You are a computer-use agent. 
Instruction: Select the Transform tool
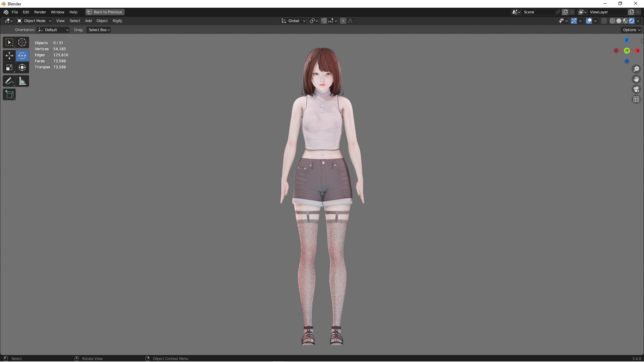pyautogui.click(x=22, y=68)
